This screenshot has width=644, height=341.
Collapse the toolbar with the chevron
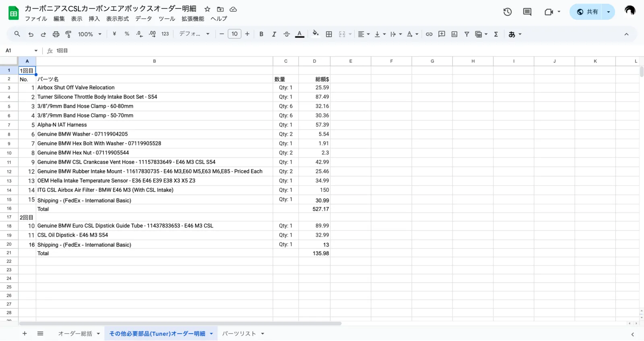(626, 34)
